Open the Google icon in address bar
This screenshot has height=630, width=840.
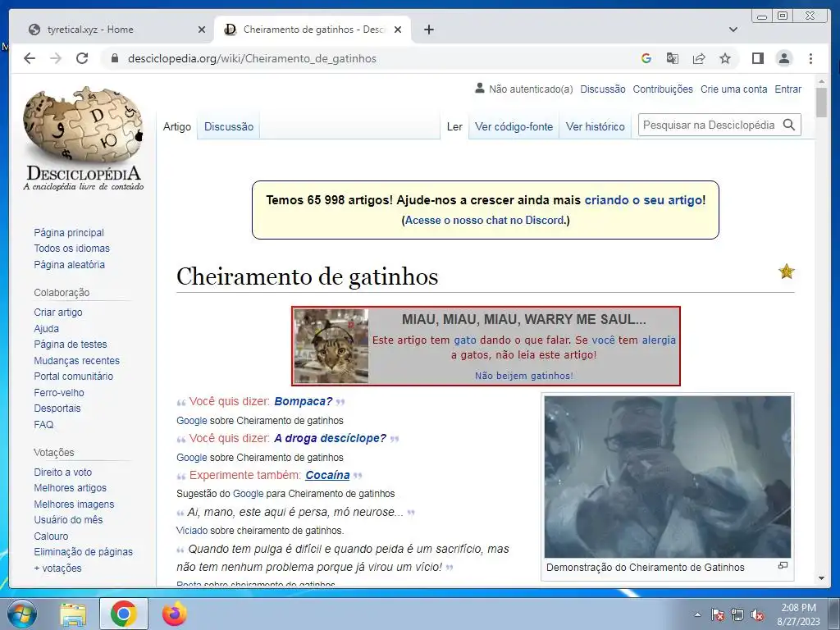tap(646, 58)
